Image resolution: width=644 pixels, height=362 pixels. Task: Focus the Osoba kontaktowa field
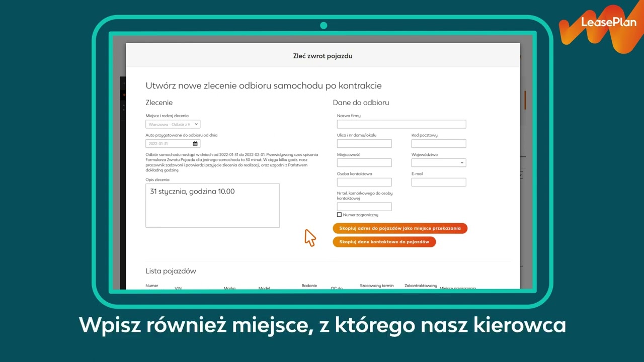coord(364,182)
